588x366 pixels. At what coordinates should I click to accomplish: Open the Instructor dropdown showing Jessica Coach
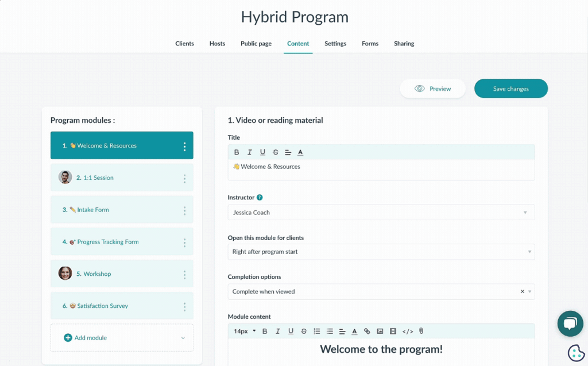coord(381,213)
